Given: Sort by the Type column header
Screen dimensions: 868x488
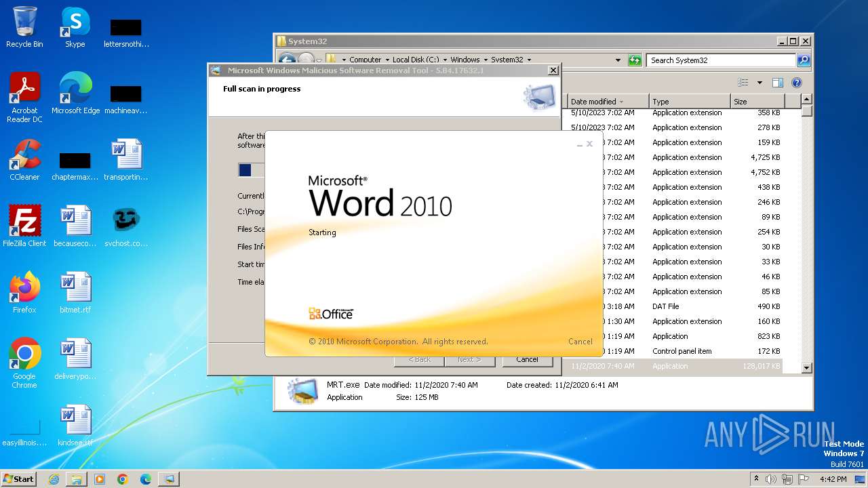Looking at the screenshot, I should point(689,102).
